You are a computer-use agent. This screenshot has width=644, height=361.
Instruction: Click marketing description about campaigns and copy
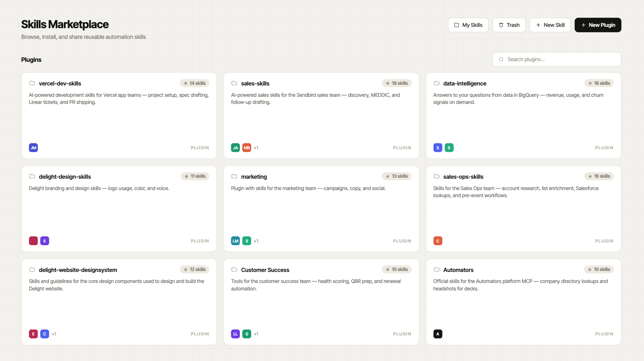[308, 188]
